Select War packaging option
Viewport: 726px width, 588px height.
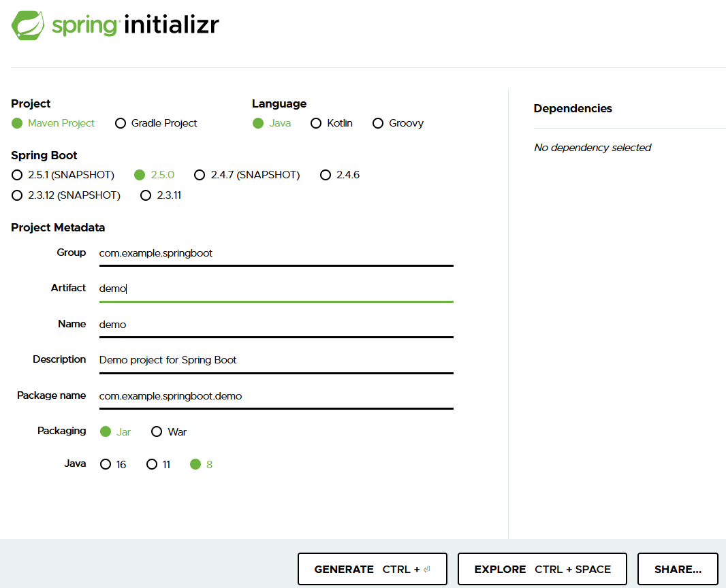click(169, 431)
